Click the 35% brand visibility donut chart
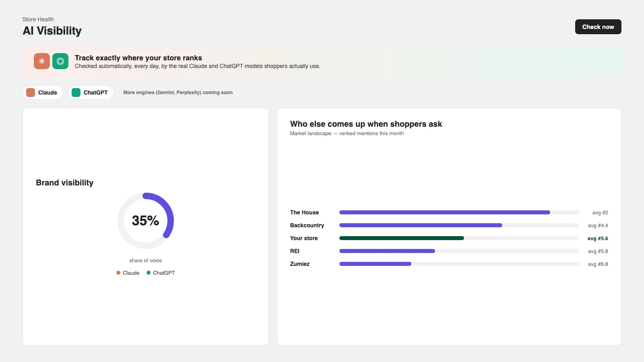 (x=146, y=220)
